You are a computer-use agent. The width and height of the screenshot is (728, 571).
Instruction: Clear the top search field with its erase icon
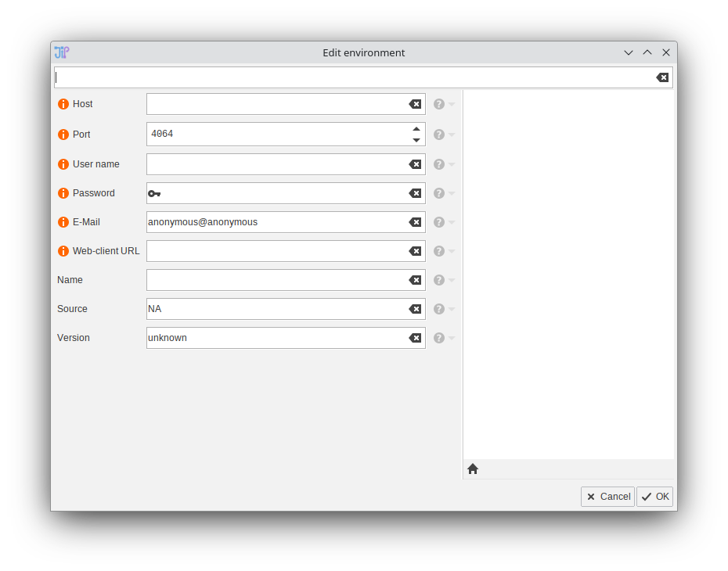(662, 77)
